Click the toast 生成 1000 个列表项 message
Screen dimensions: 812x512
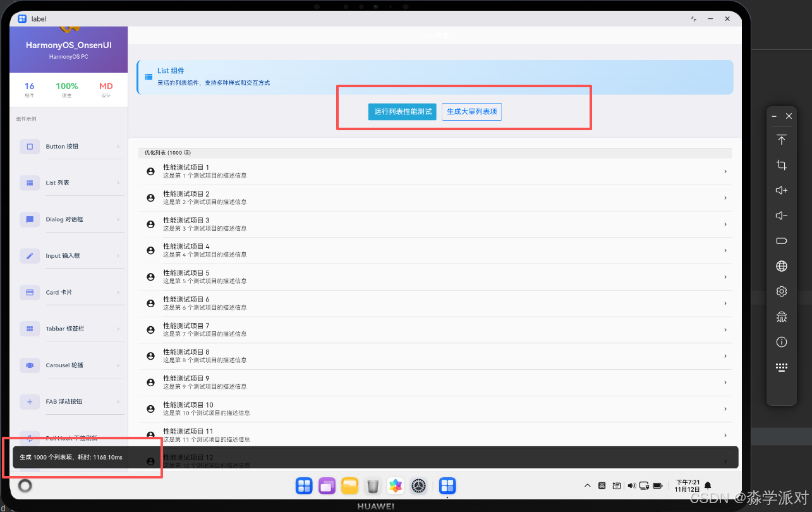tap(71, 457)
